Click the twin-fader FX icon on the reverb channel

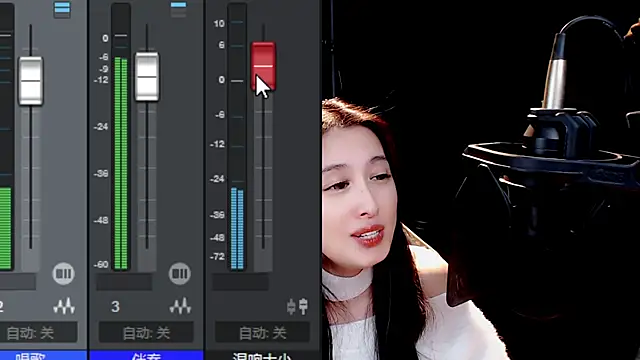(x=297, y=306)
